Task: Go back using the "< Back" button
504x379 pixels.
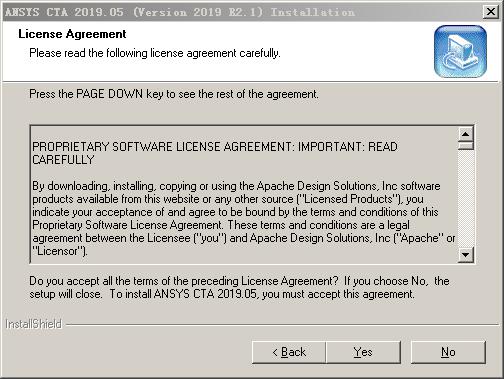Action: tap(289, 352)
